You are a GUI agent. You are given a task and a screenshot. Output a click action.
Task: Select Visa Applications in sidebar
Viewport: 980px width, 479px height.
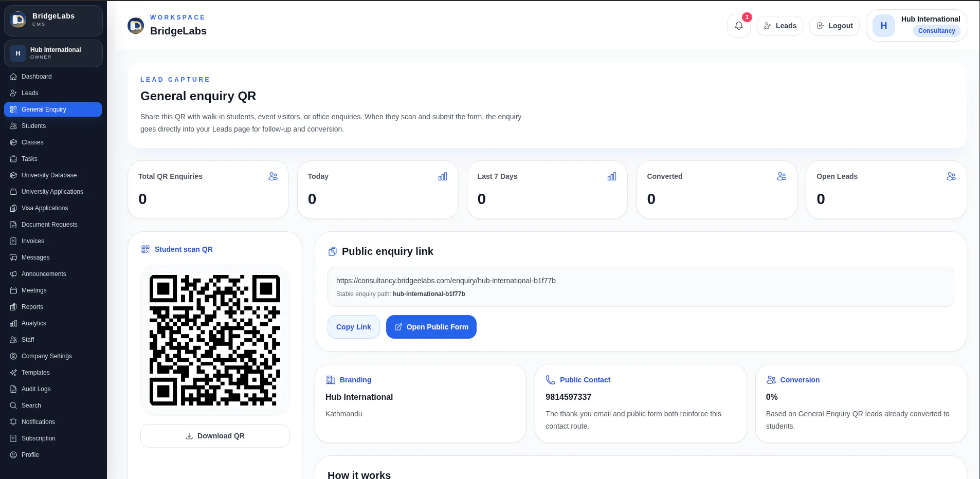click(x=53, y=208)
